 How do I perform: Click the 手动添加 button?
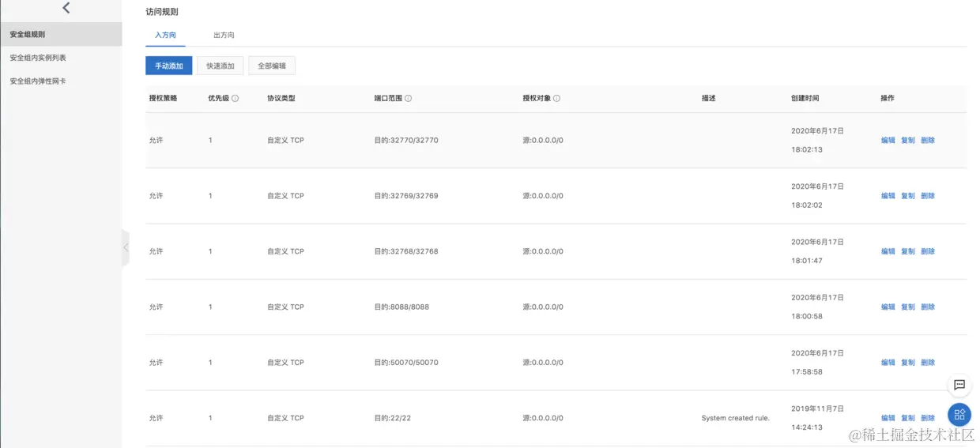click(169, 66)
